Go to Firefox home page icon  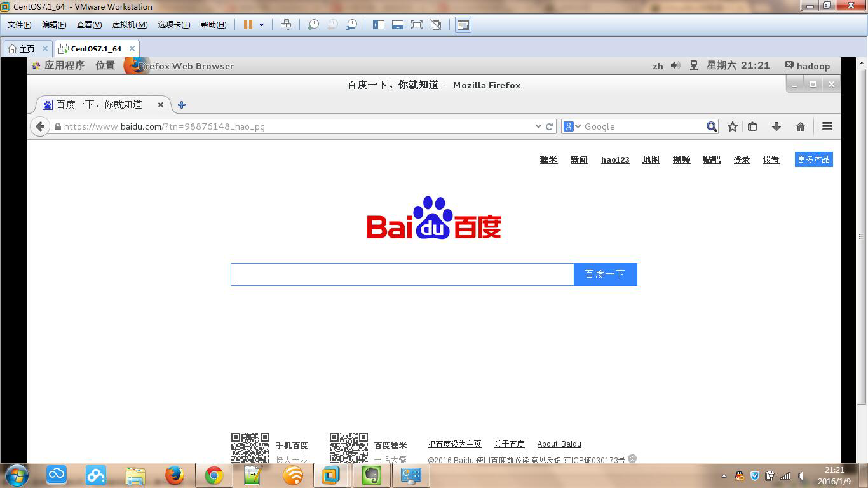click(801, 126)
